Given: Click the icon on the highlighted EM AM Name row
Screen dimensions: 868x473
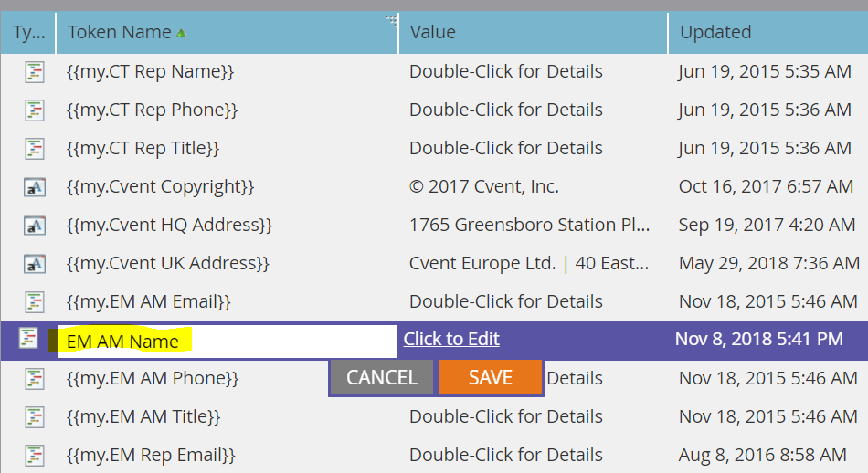Looking at the screenshot, I should 28,338.
